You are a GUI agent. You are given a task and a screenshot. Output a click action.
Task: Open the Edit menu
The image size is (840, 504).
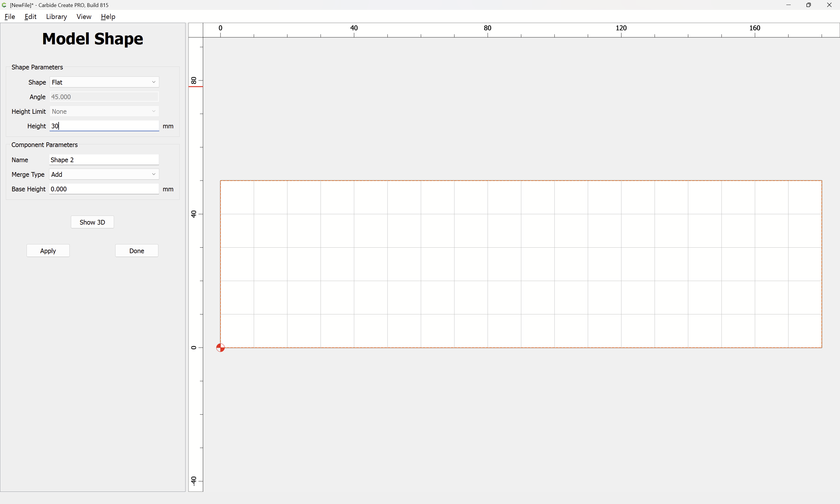pyautogui.click(x=31, y=17)
